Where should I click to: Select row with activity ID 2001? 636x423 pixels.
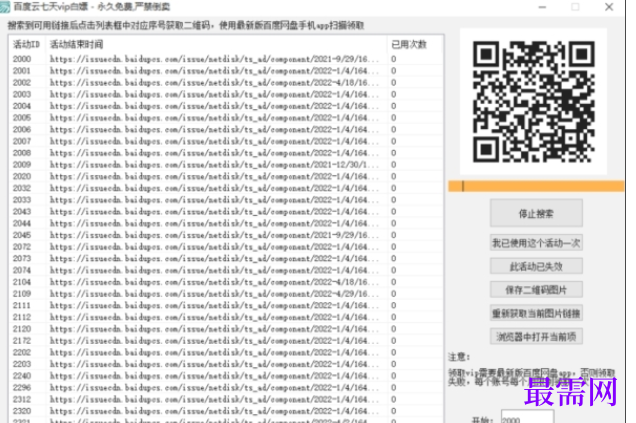click(226, 71)
